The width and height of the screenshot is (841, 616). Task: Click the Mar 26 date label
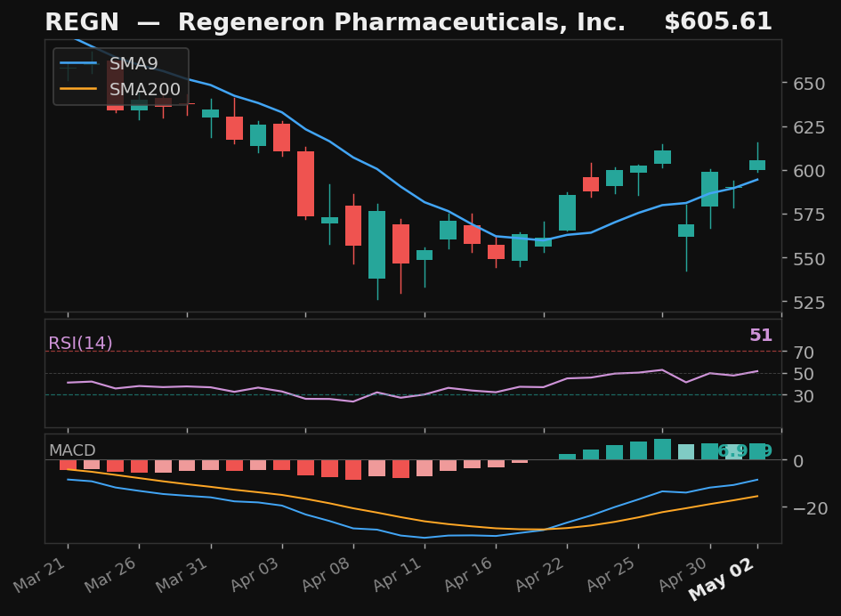click(x=111, y=575)
